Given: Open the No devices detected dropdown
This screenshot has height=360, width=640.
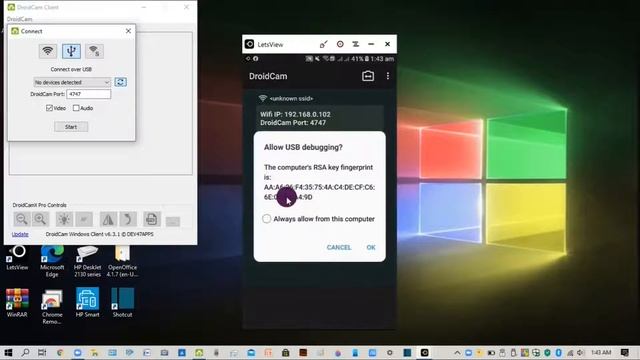Looking at the screenshot, I should pos(72,82).
